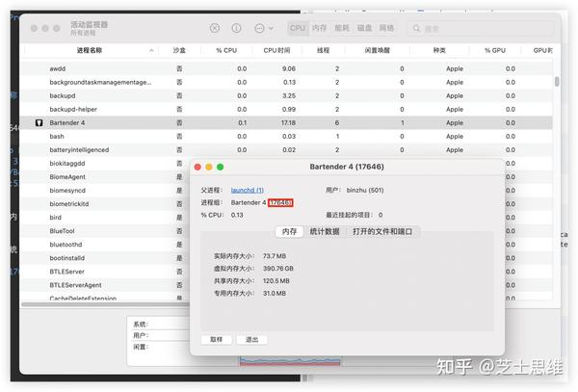Select the 网络 toolbar tab
The width and height of the screenshot is (578, 392).
(386, 28)
